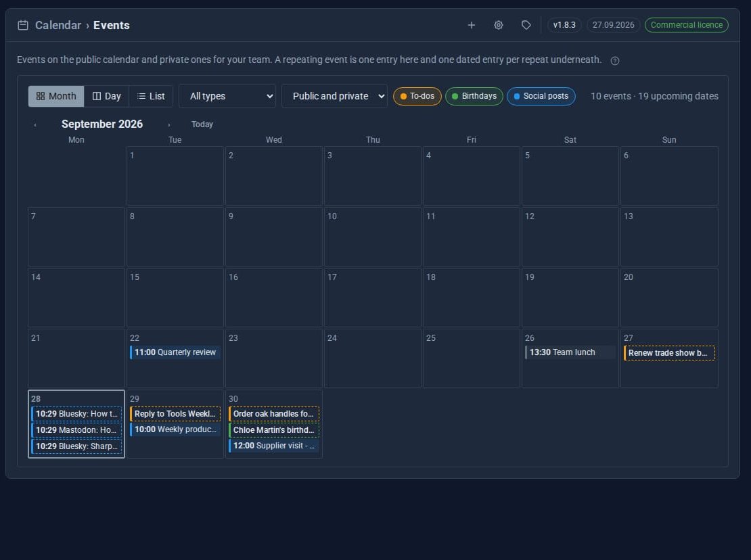
Task: Open the Reply to Tools Weekly to-do
Action: click(x=175, y=413)
